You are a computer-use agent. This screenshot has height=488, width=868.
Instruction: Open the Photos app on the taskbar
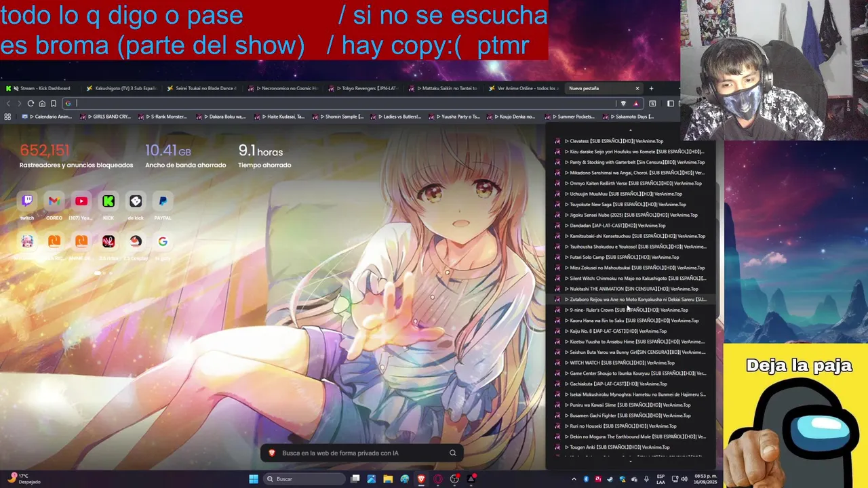tap(371, 479)
